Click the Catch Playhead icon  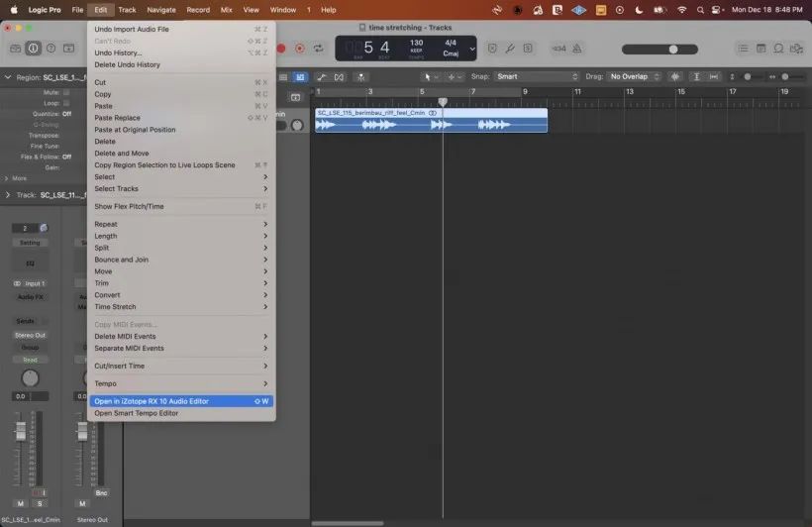tap(361, 77)
